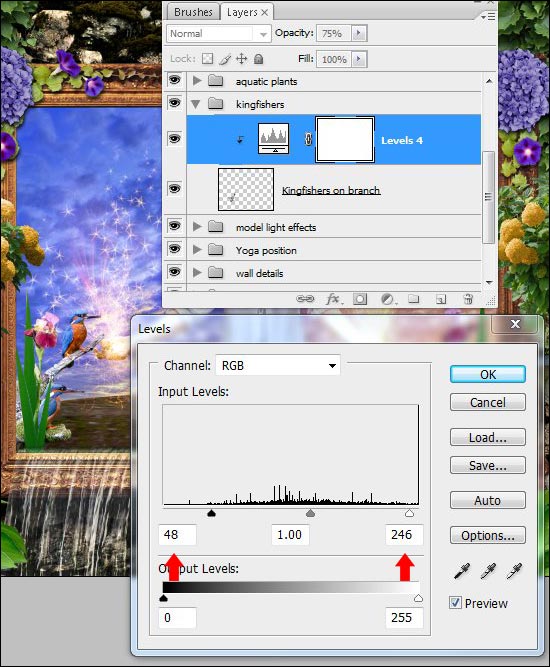The image size is (550, 667).
Task: Click the Save... button
Action: tap(487, 465)
